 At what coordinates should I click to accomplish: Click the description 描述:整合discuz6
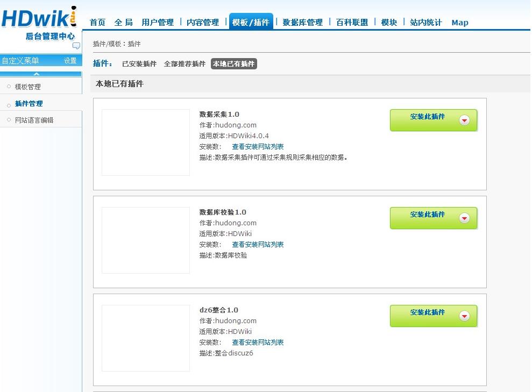pos(226,353)
